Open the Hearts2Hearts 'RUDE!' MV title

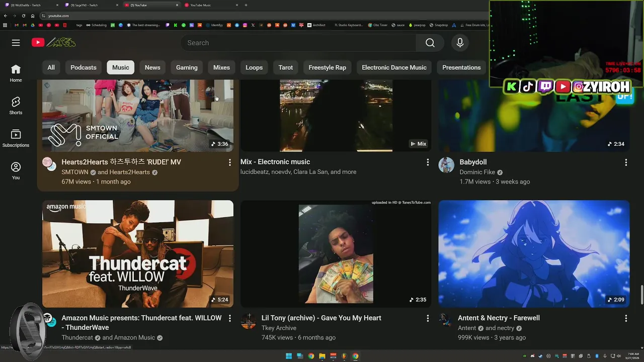click(121, 162)
